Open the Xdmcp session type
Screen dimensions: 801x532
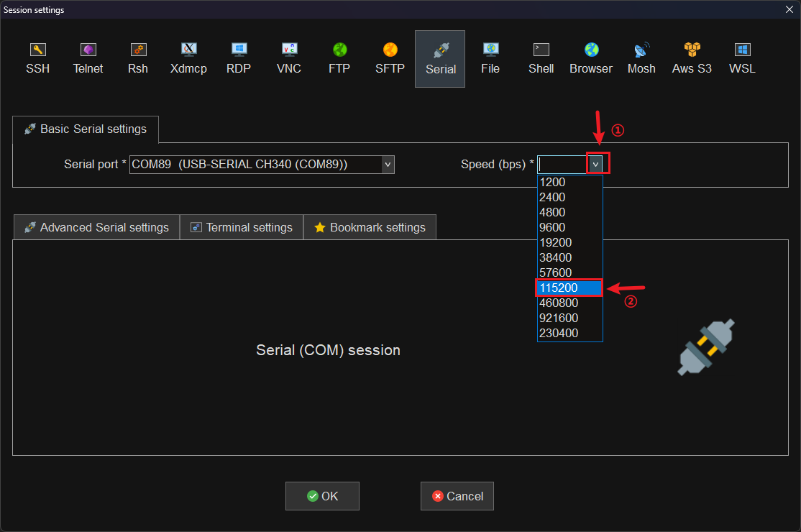click(188, 58)
